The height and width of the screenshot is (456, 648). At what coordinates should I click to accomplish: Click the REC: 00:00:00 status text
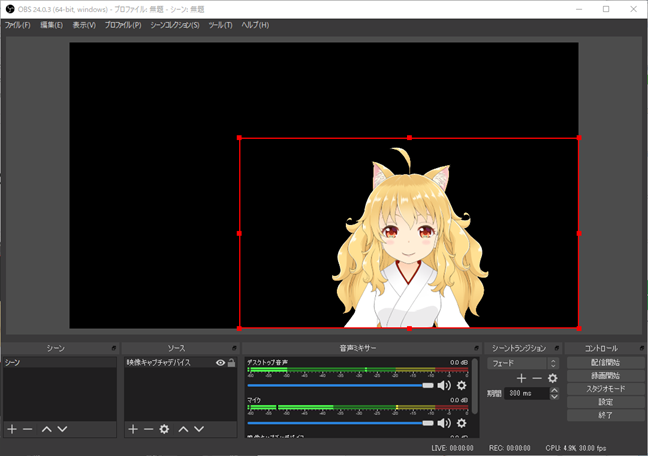[510, 448]
